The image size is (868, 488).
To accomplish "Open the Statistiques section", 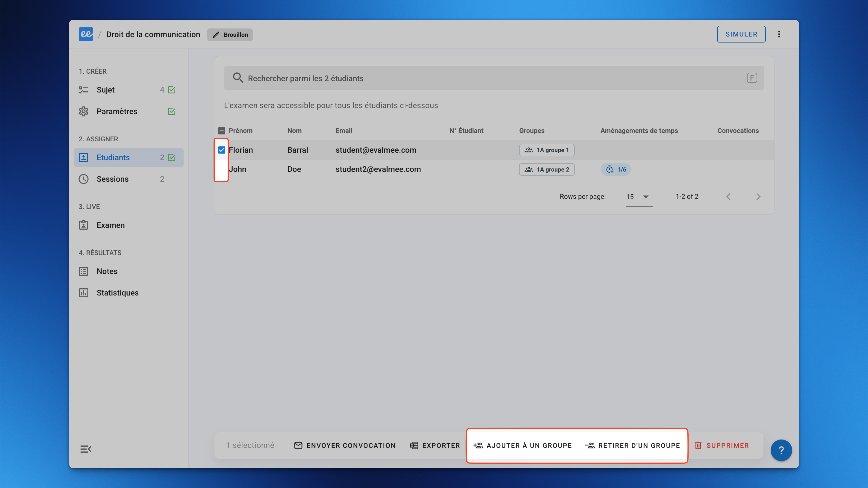I will click(117, 293).
